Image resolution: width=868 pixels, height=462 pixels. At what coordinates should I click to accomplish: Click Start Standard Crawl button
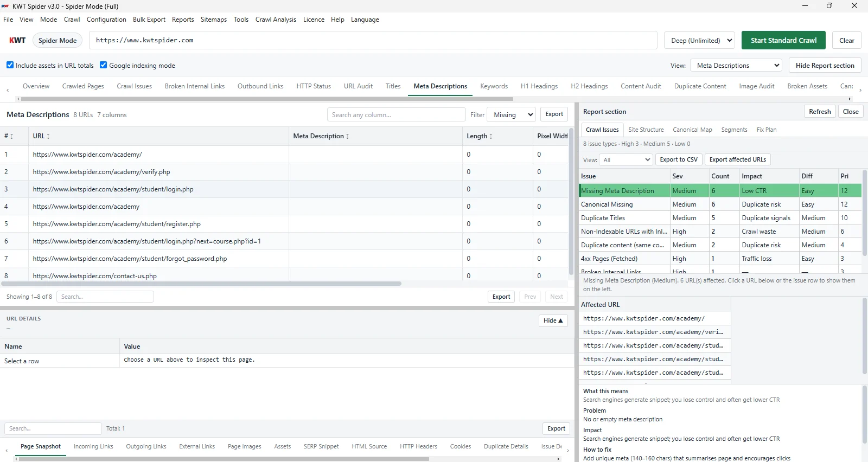pyautogui.click(x=783, y=40)
